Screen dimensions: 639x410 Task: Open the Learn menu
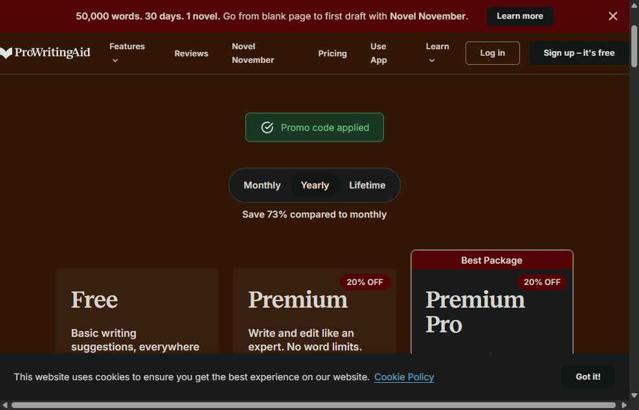pyautogui.click(x=437, y=46)
